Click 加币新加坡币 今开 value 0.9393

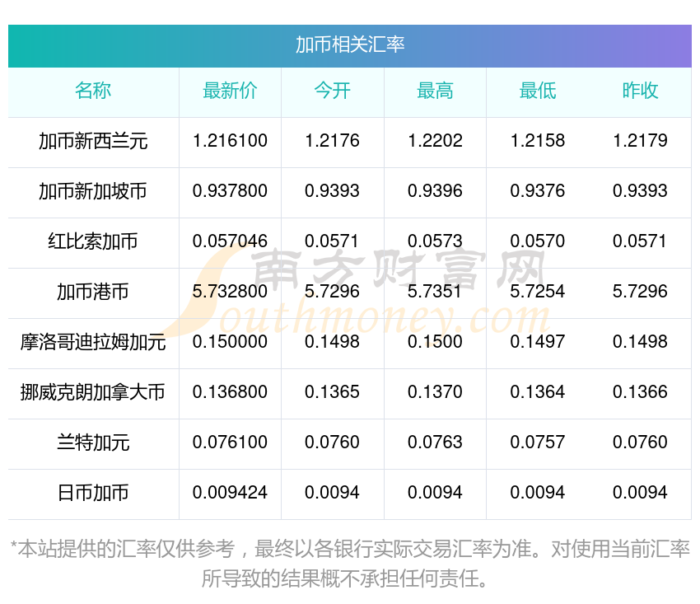[x=332, y=191]
